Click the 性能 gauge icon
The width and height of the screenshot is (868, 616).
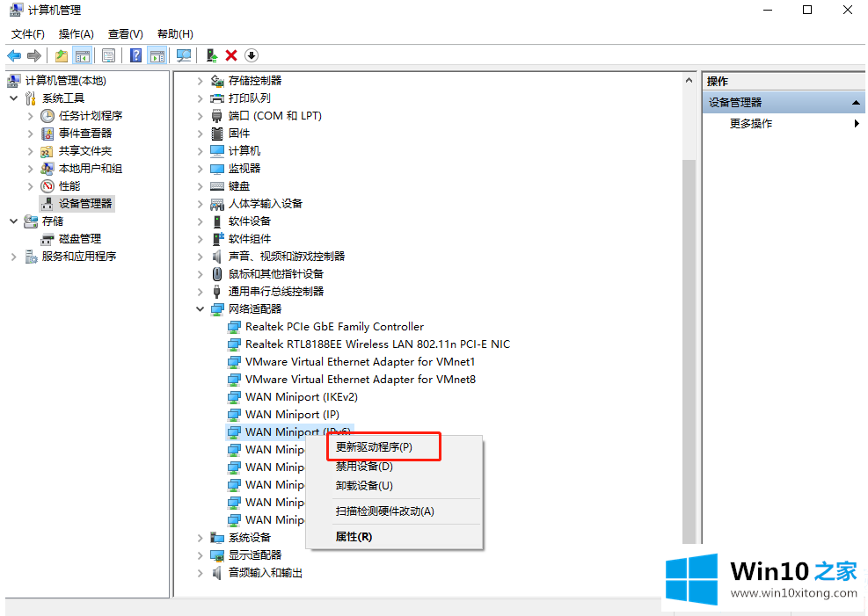point(47,186)
